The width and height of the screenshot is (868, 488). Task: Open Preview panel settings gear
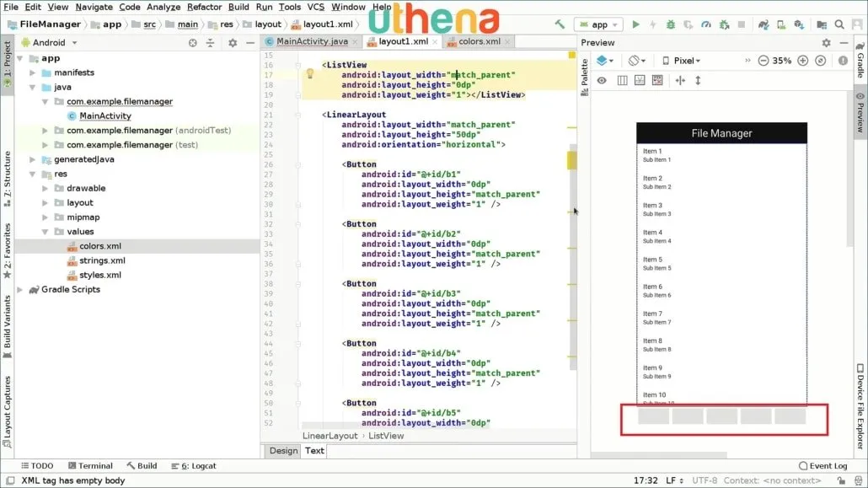(x=826, y=43)
